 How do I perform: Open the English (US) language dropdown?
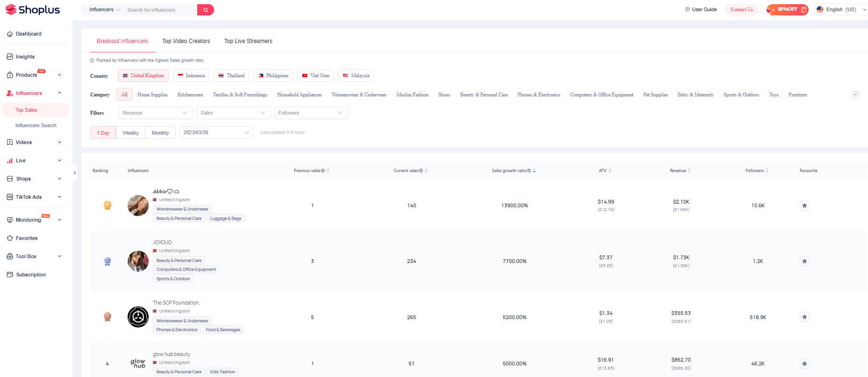[x=841, y=9]
